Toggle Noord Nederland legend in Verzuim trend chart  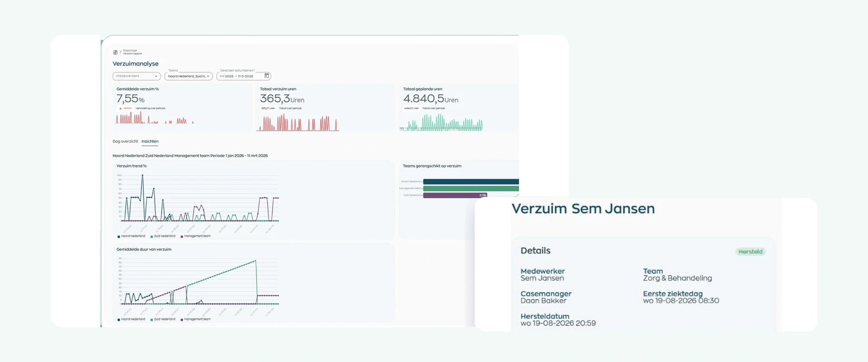[x=132, y=236]
